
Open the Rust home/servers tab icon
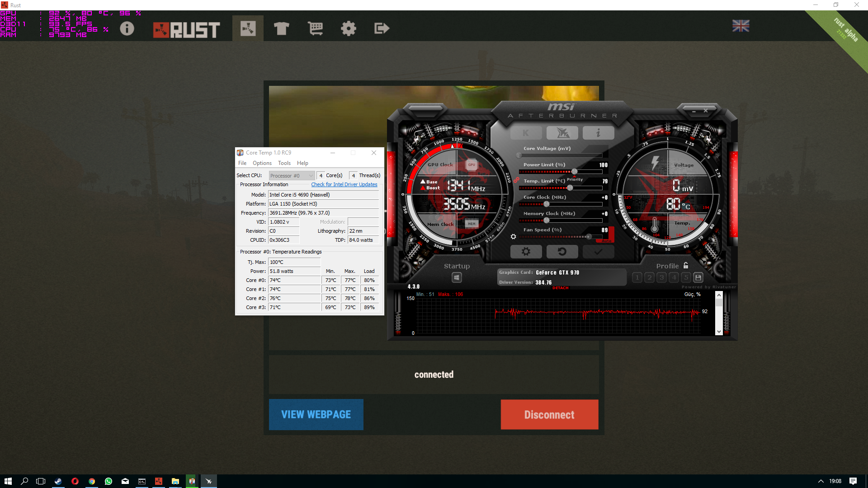[248, 28]
